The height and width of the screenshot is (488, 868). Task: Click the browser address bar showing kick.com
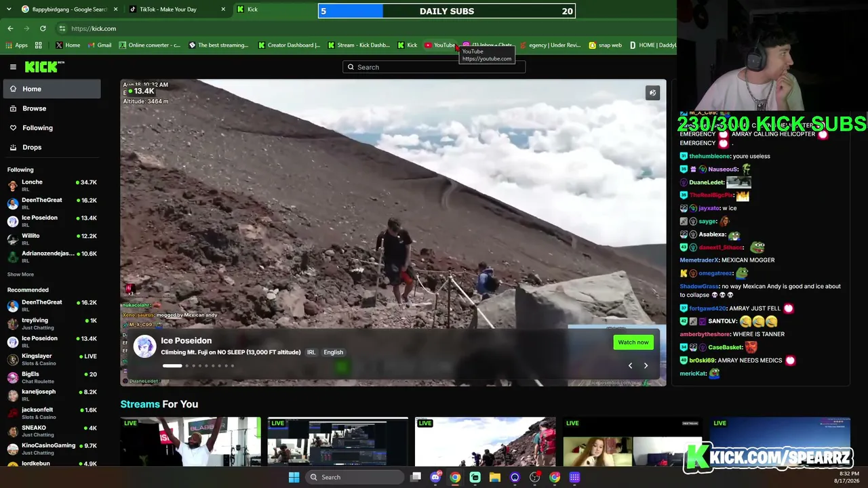pos(366,28)
